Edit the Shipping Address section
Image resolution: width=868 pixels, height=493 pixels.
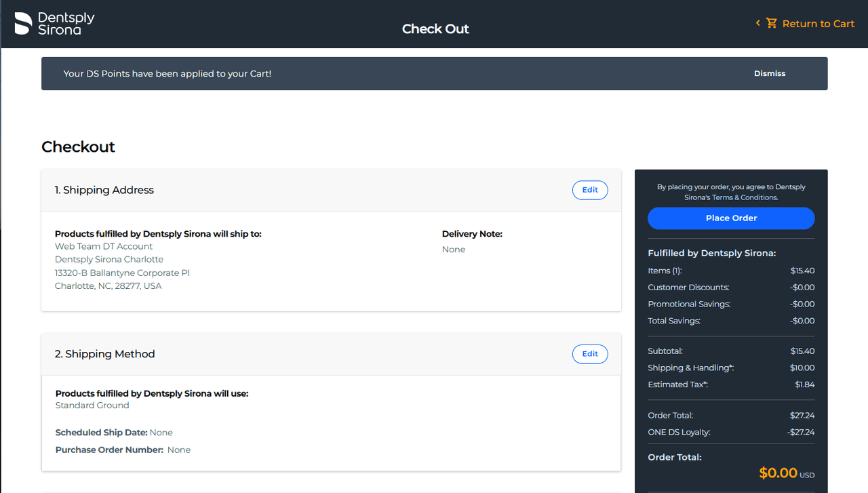click(590, 190)
